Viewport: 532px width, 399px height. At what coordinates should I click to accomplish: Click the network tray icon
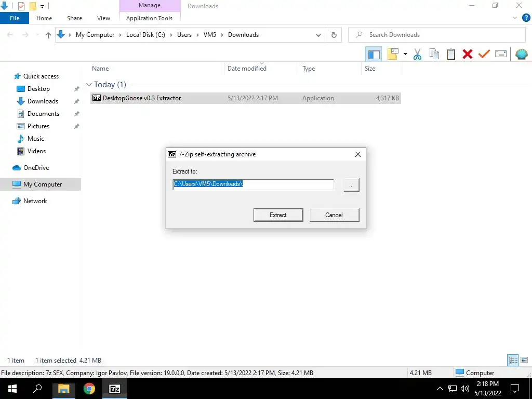point(453,389)
